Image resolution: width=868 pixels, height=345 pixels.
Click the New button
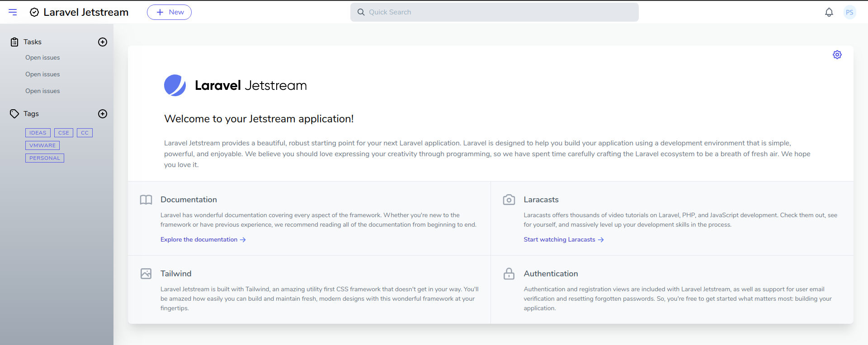click(x=169, y=12)
